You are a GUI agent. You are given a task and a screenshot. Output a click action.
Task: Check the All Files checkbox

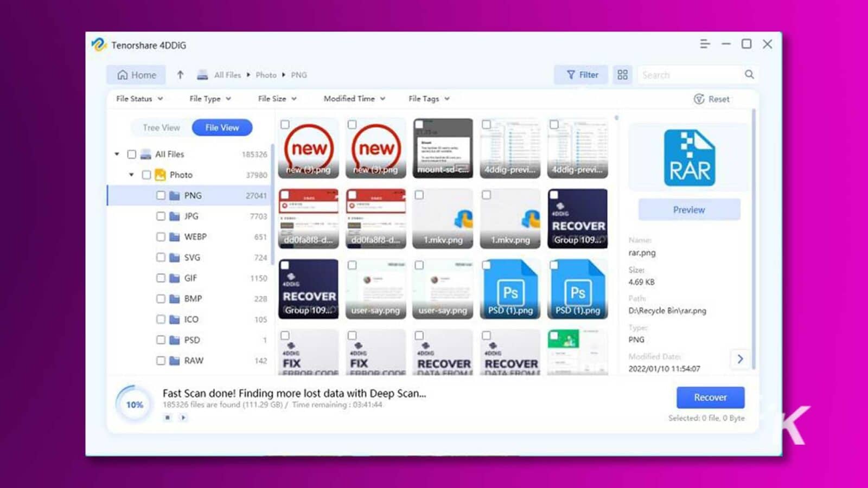pos(131,155)
